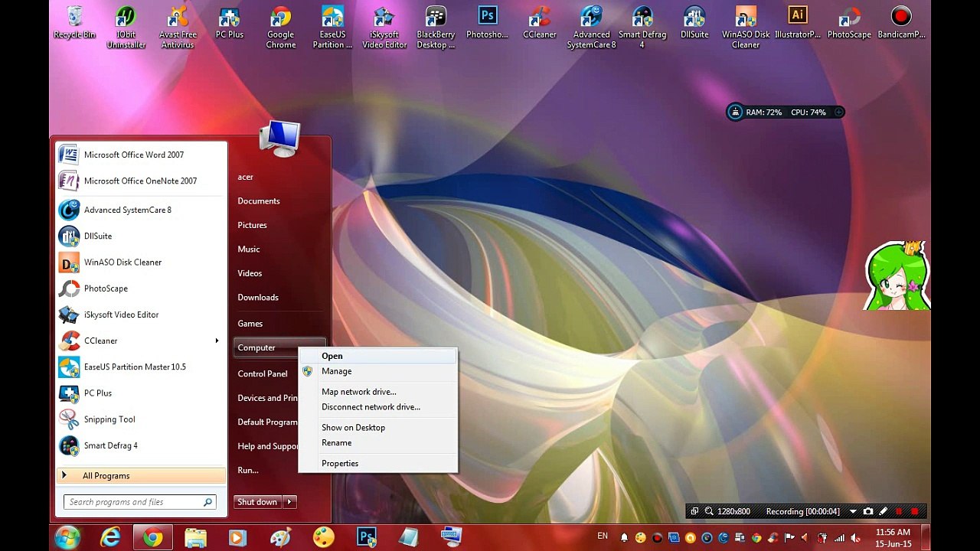
Task: Click the Shut down button
Action: click(257, 502)
